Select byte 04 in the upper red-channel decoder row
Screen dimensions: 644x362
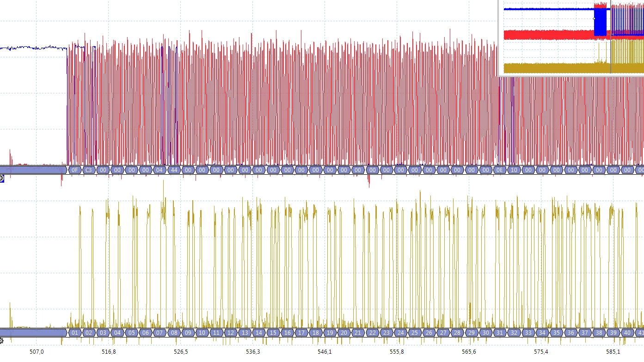click(159, 170)
